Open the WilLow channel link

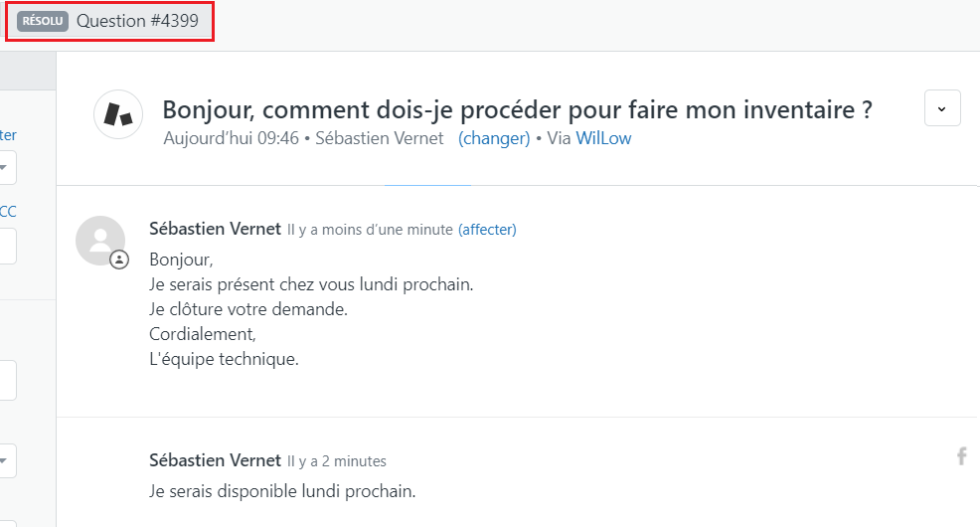pyautogui.click(x=603, y=138)
